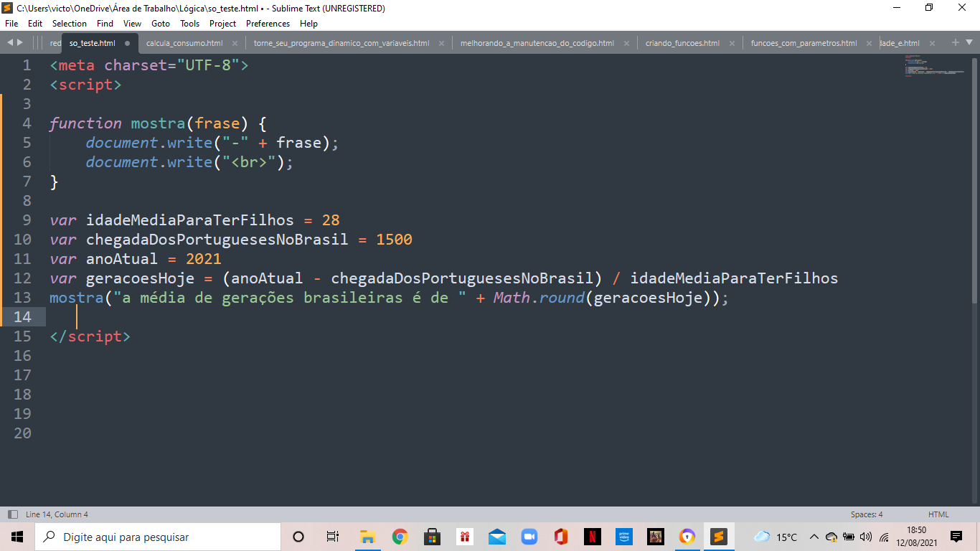Open the HTML syntax selector
Viewport: 980px width, 551px height.
(938, 514)
